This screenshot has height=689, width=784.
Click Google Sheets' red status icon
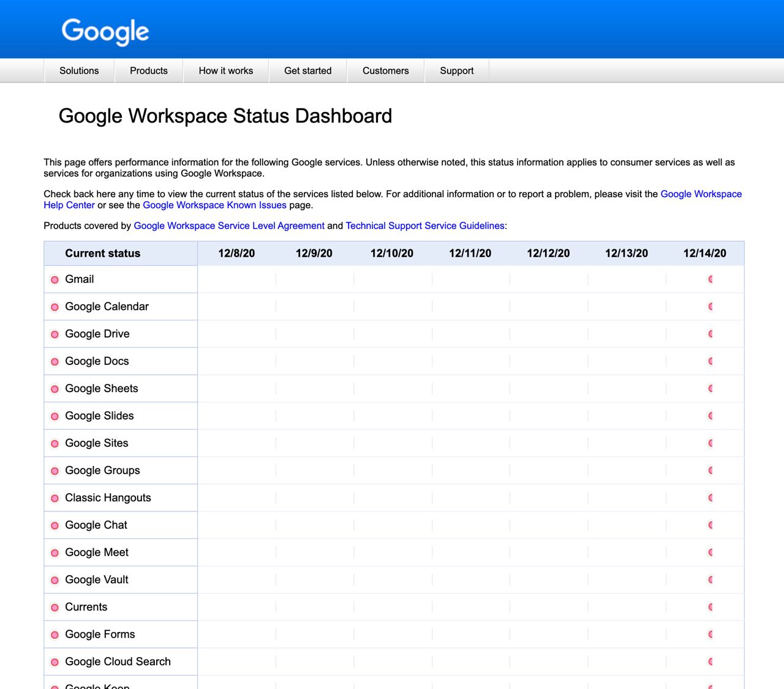click(x=55, y=389)
